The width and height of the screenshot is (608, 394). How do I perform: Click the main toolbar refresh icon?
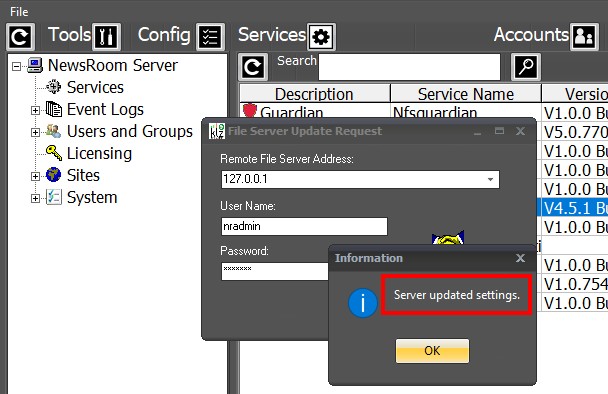[x=20, y=37]
